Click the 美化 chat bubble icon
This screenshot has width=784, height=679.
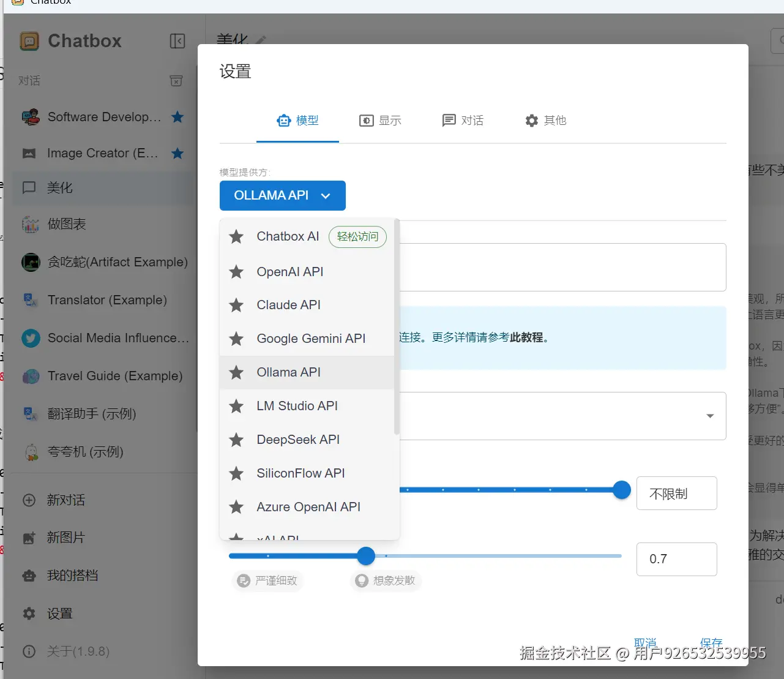[29, 187]
